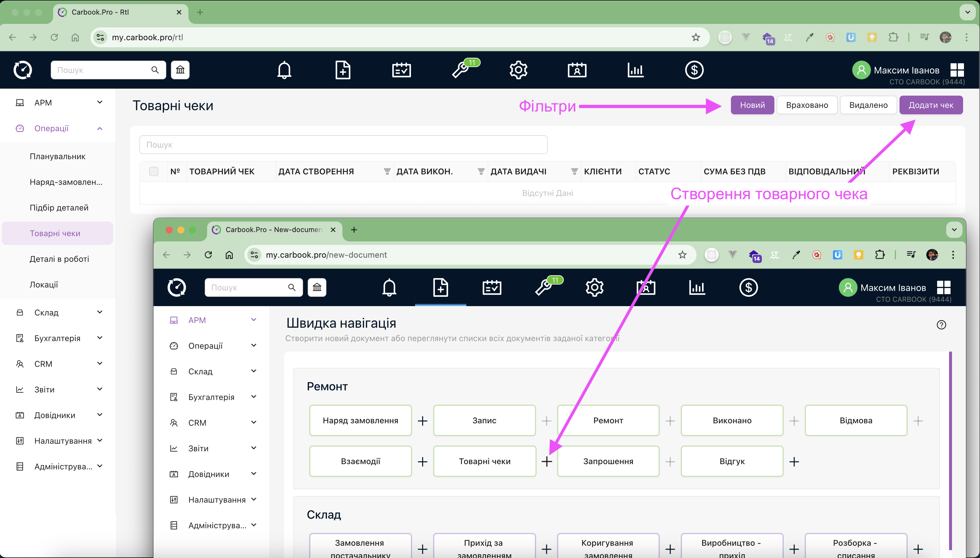Open new document icon in top header
Viewport: 980px width, 558px height.
coord(342,70)
